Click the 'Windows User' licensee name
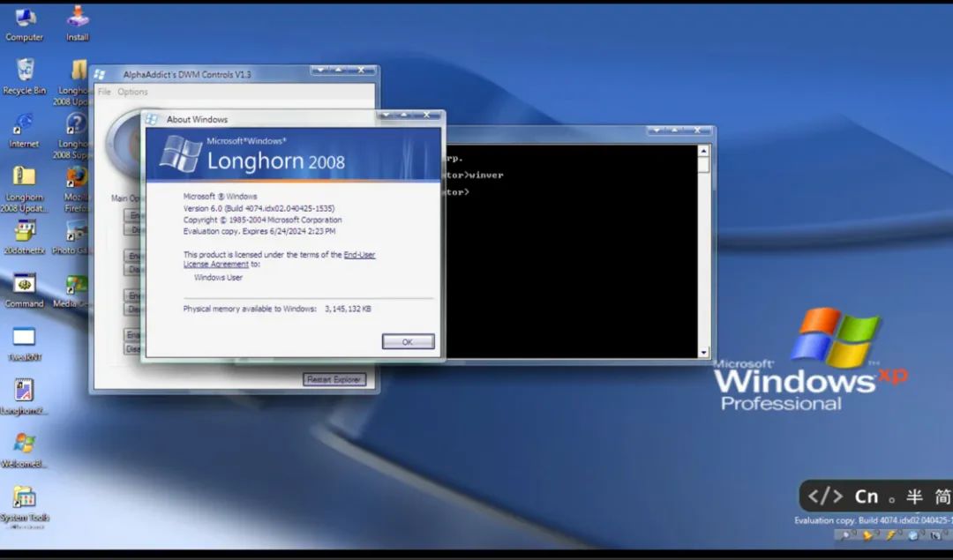 point(218,278)
